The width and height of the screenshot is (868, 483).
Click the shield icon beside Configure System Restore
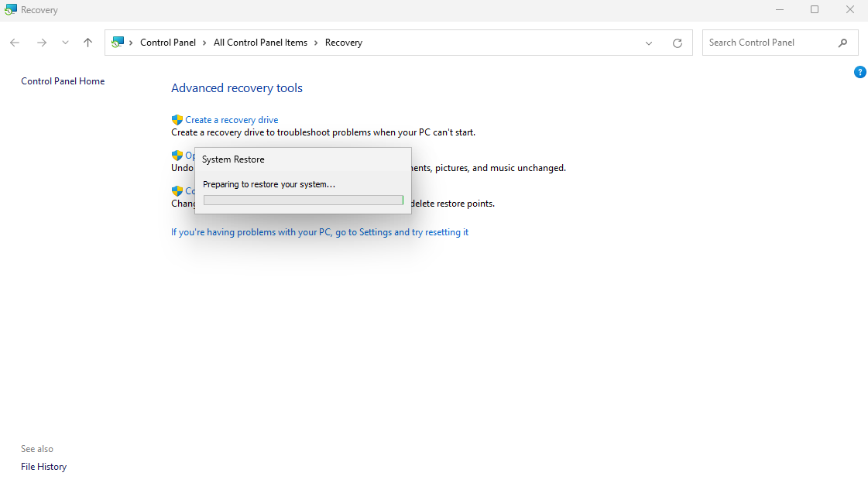click(x=177, y=190)
